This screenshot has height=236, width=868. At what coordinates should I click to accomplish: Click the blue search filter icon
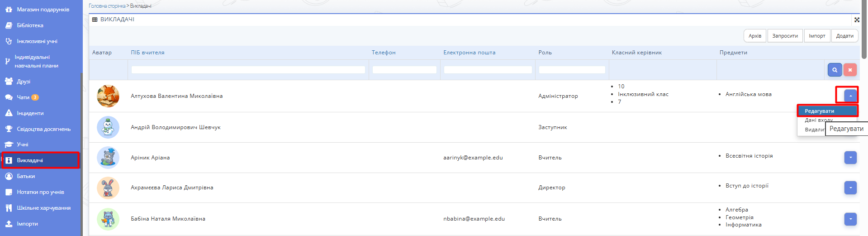[835, 70]
